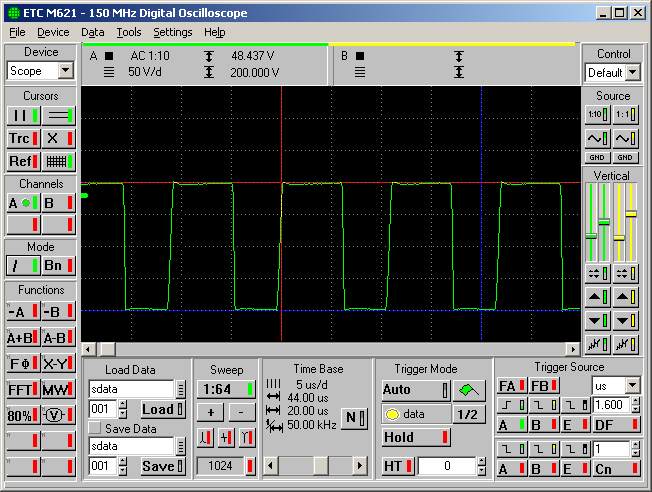Click the A+B math function button
The height and width of the screenshot is (492, 652).
(22, 338)
